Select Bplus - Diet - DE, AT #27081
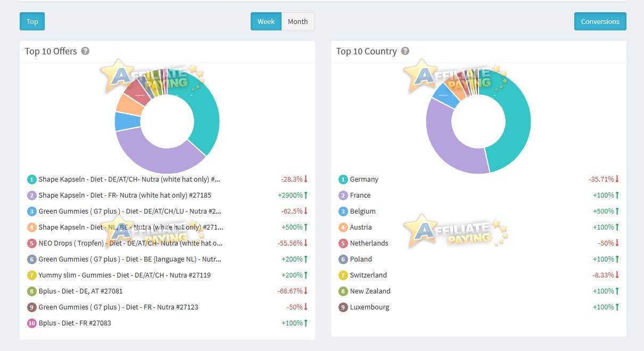The height and width of the screenshot is (351, 644). pos(80,291)
